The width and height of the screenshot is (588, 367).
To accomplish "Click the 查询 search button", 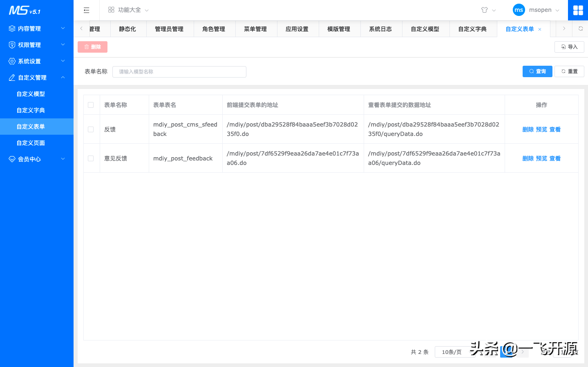I will (x=537, y=71).
